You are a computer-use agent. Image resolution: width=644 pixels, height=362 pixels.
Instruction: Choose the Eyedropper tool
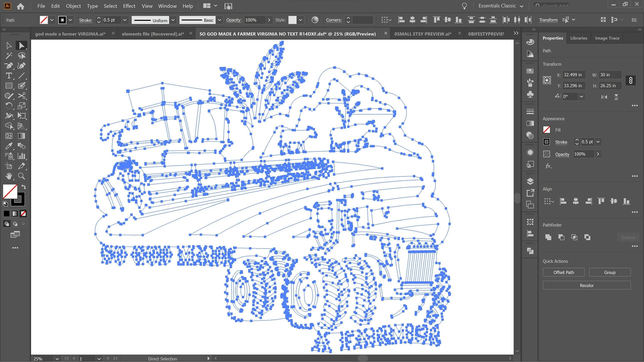tap(9, 146)
